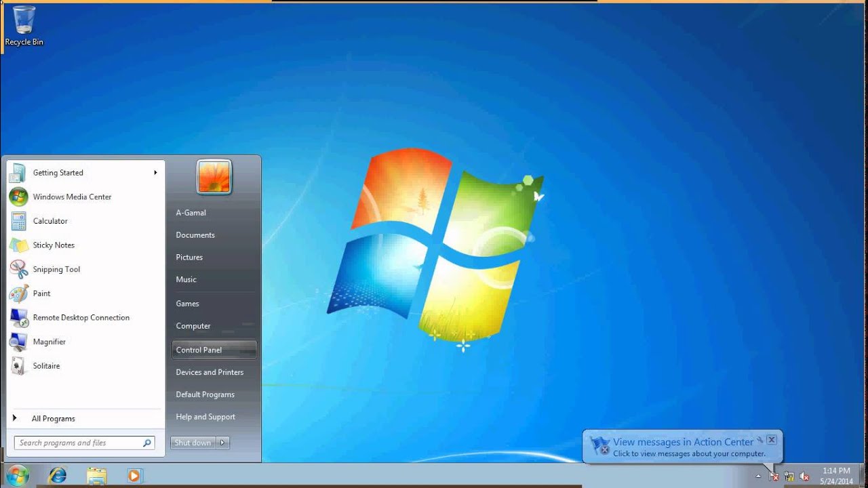Open the A-Gamal personal folder
Viewport: 868px width, 488px height.
click(214, 213)
